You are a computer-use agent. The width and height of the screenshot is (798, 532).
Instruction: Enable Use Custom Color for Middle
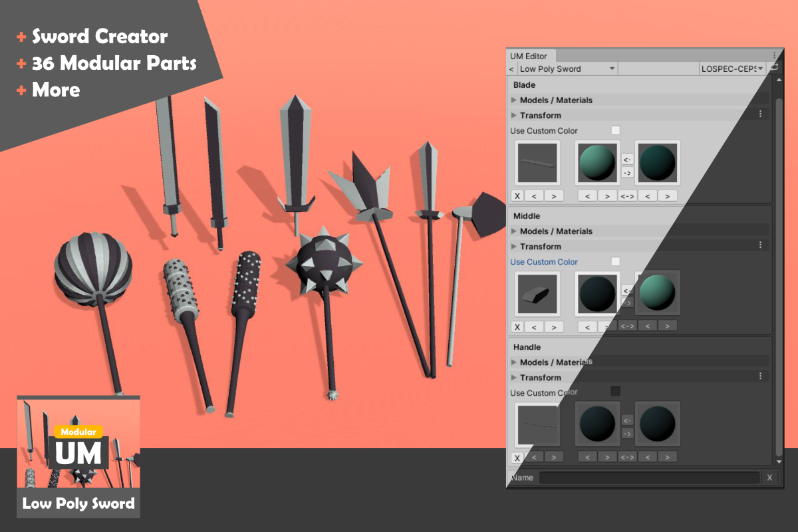(615, 261)
